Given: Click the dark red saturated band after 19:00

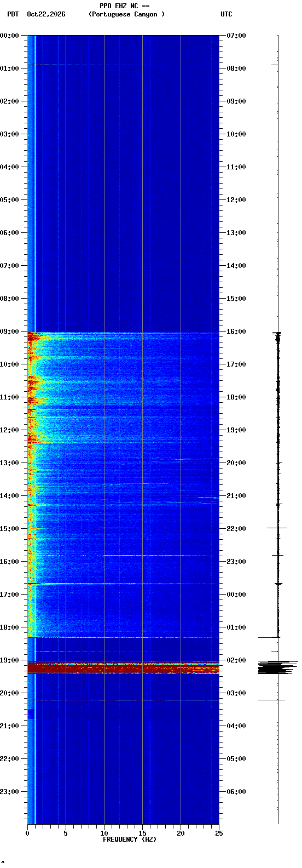Looking at the screenshot, I should pyautogui.click(x=123, y=667).
